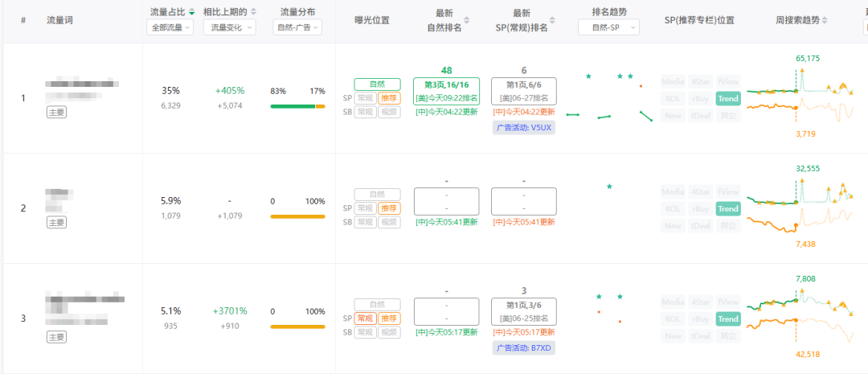Toggle 自然 exposure tag in row 1
This screenshot has height=374, width=868.
tap(378, 84)
